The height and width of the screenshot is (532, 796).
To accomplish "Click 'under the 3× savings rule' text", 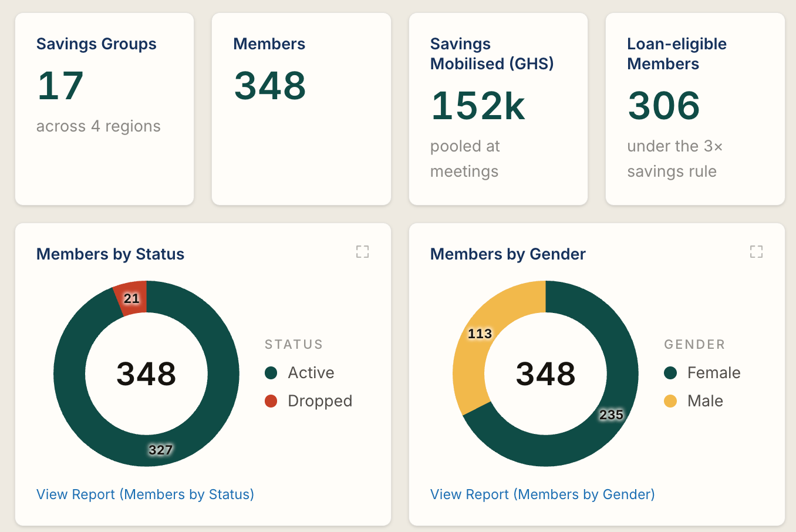I will pyautogui.click(x=675, y=159).
